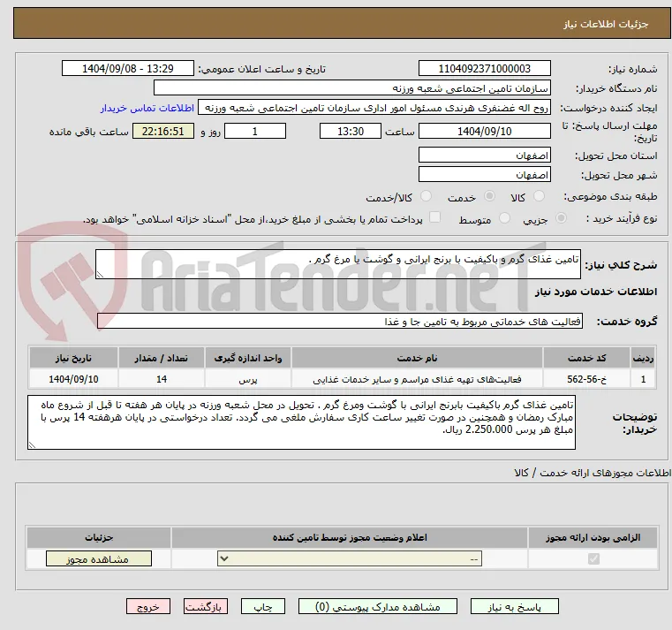Click the گروه خدمت field
The height and width of the screenshot is (630, 672).
[x=339, y=321]
